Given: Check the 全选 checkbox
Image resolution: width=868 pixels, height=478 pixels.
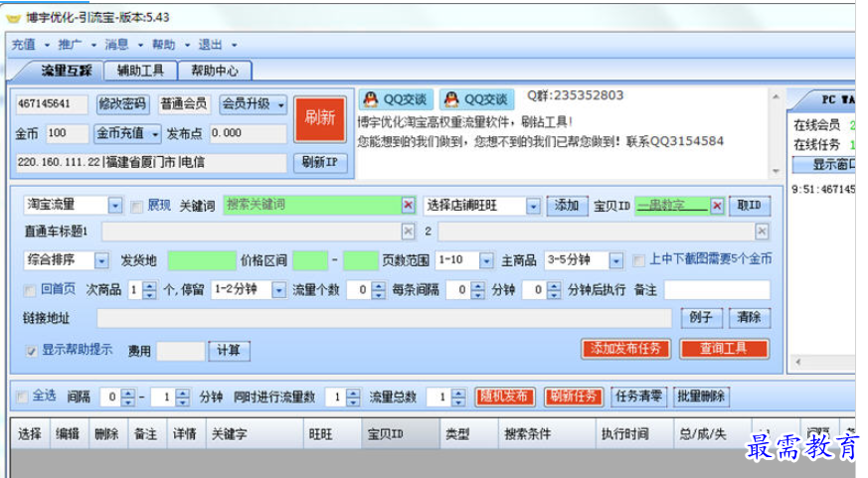Looking at the screenshot, I should 22,397.
